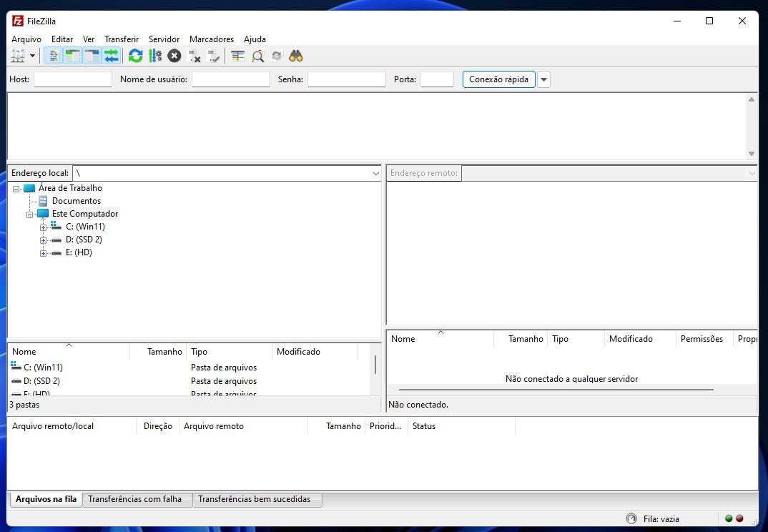
Task: Click the green activity LED indicator
Action: tap(729, 518)
